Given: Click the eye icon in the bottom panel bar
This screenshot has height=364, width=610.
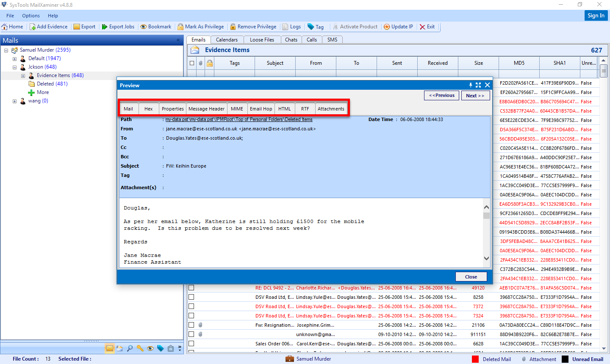Looking at the screenshot, I should 150,348.
